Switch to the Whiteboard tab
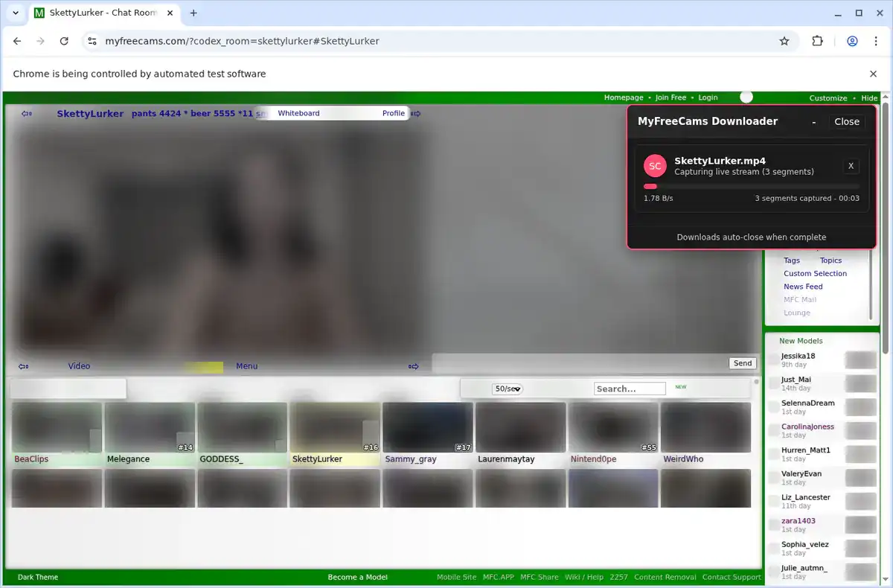 [298, 113]
